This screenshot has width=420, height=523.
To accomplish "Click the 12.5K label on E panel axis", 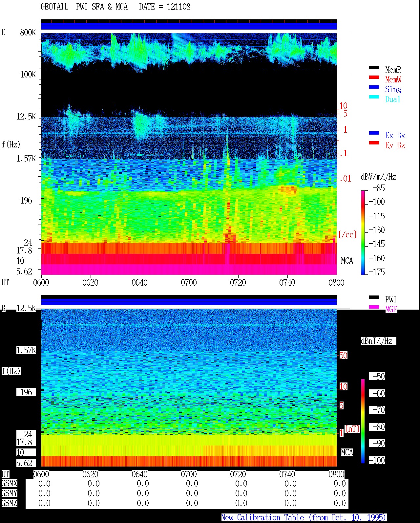I will click(26, 116).
